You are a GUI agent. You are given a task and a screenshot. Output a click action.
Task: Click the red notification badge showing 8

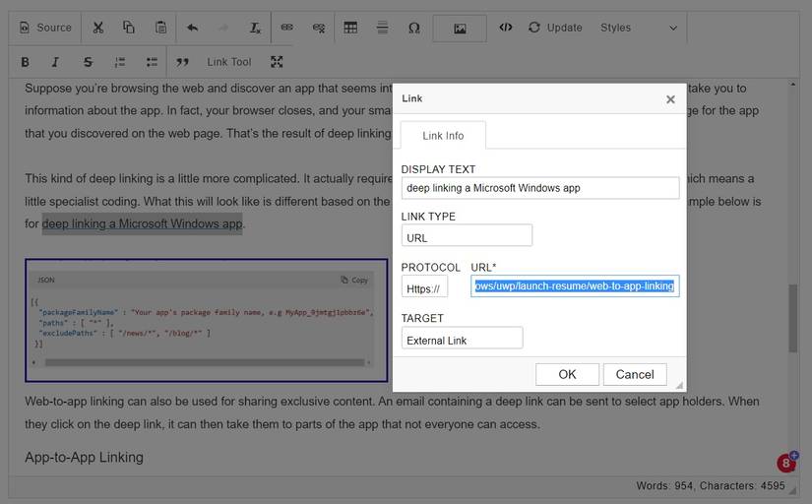[786, 463]
